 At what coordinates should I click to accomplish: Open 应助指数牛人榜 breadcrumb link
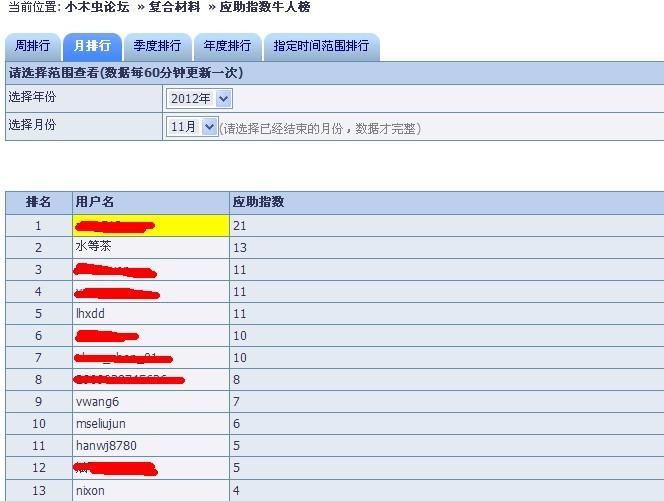tap(265, 7)
